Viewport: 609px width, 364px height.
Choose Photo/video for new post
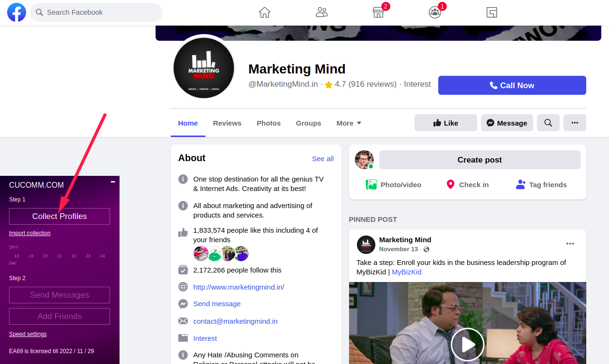pos(394,185)
